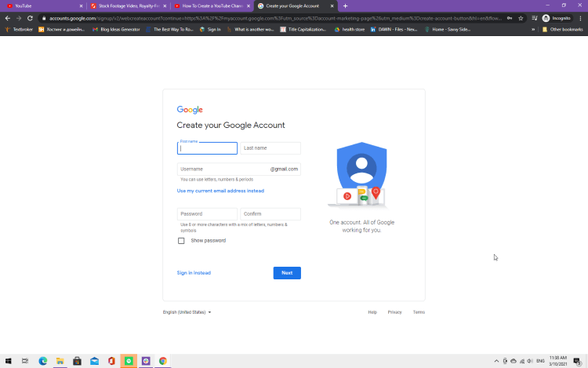
Task: Close the Stock Footage Video tab
Action: pos(165,6)
